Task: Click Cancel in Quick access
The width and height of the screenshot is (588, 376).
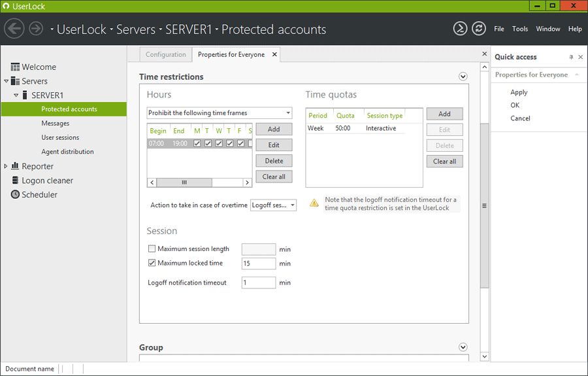Action: (x=520, y=118)
